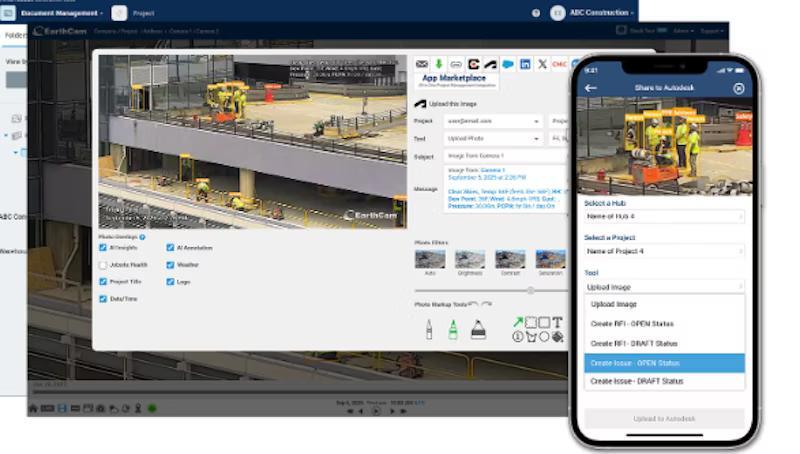Image resolution: width=800 pixels, height=454 pixels.
Task: Click the photo filter intensity slider handle
Action: tap(531, 291)
